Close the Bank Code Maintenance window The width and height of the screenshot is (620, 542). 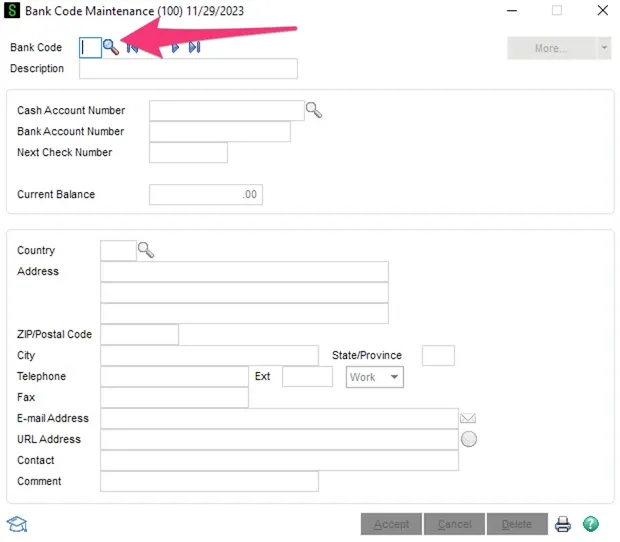[603, 10]
